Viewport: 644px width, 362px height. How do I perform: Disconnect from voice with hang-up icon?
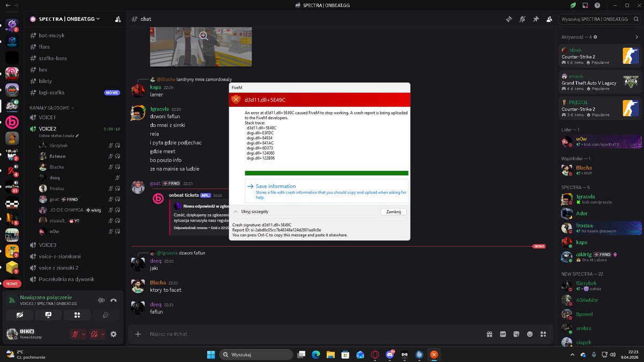pos(114,300)
